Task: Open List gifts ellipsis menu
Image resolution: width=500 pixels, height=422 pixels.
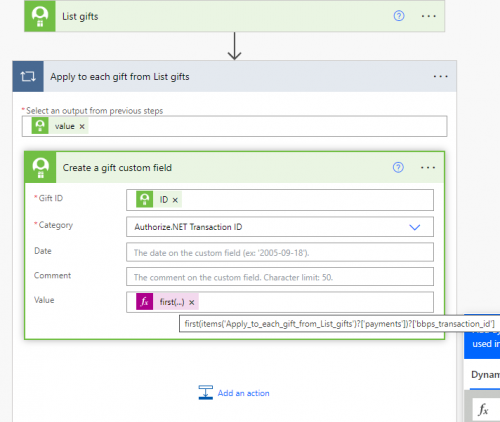Action: coord(428,16)
